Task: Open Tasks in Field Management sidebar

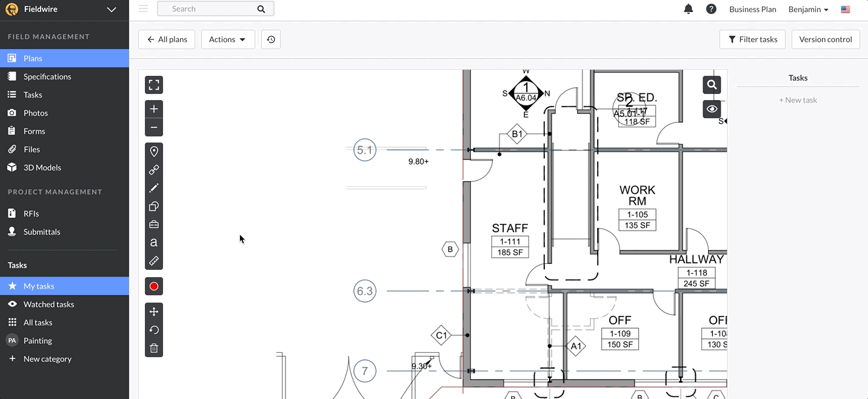Action: [x=64, y=95]
